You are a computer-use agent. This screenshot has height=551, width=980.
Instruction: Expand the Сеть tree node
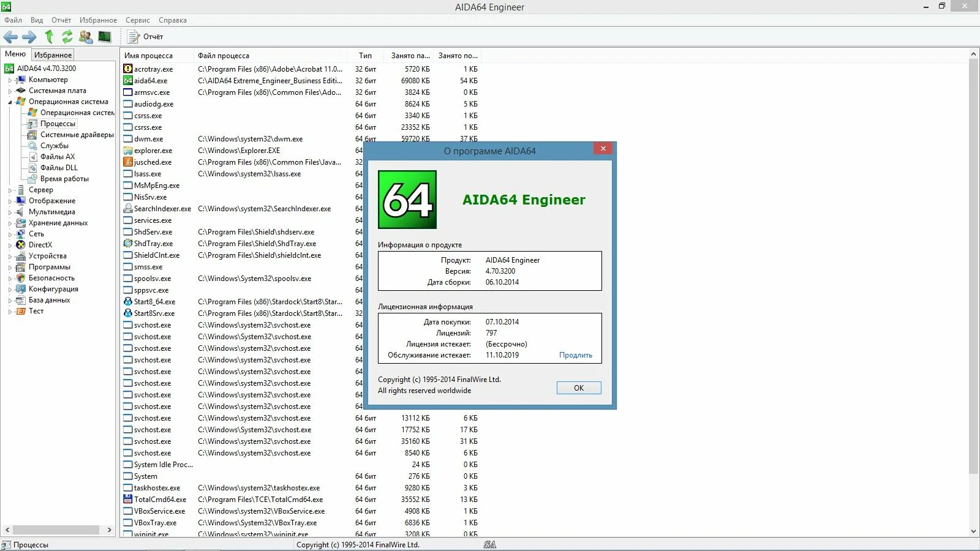10,234
